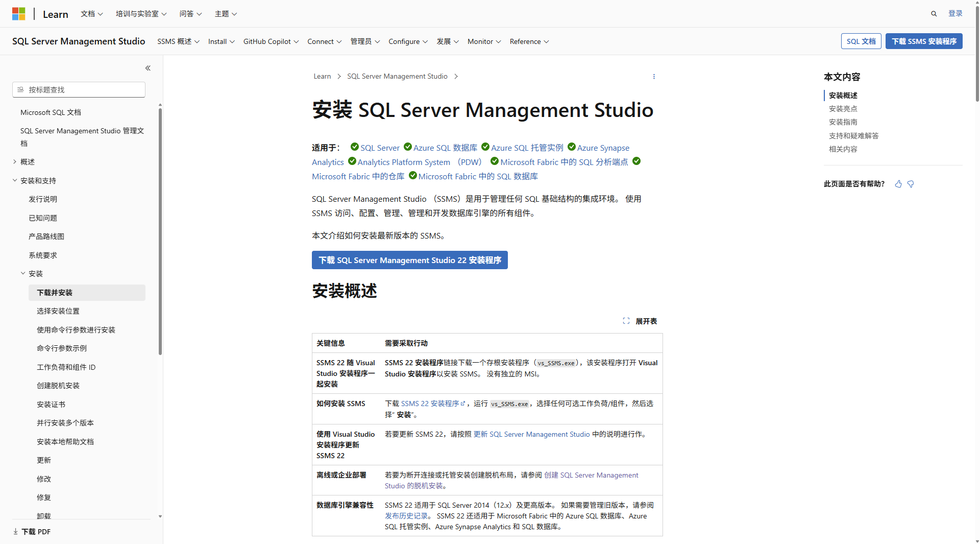Select 系统要求 in sidebar
Viewport: 980px width, 544px height.
(43, 255)
